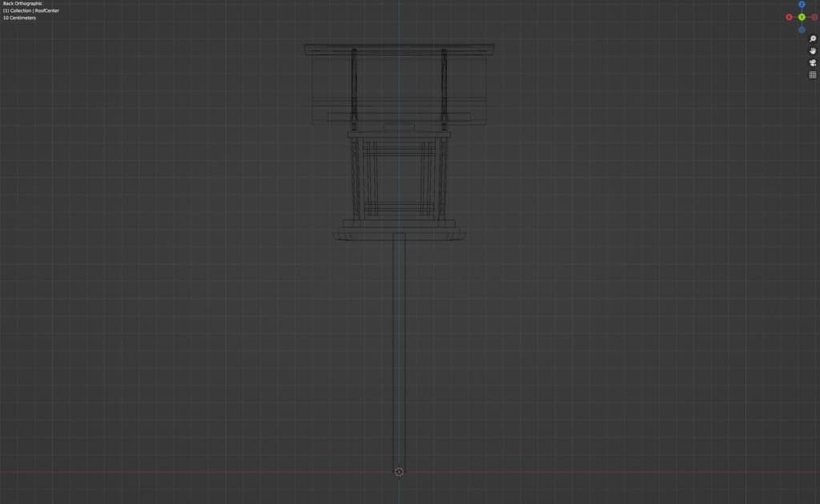Click the '10 Centimeters' grid scale text
The height and width of the screenshot is (504, 820).
19,18
